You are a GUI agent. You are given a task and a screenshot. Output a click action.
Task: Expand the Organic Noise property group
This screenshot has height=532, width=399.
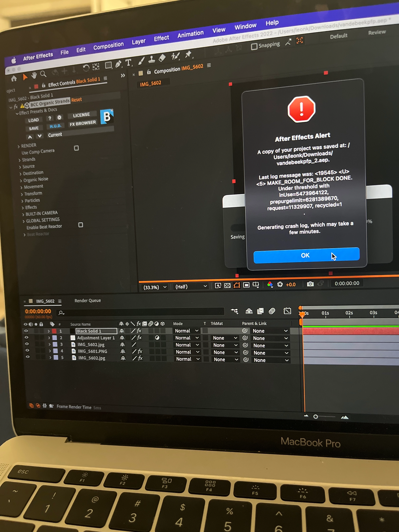pyautogui.click(x=21, y=180)
